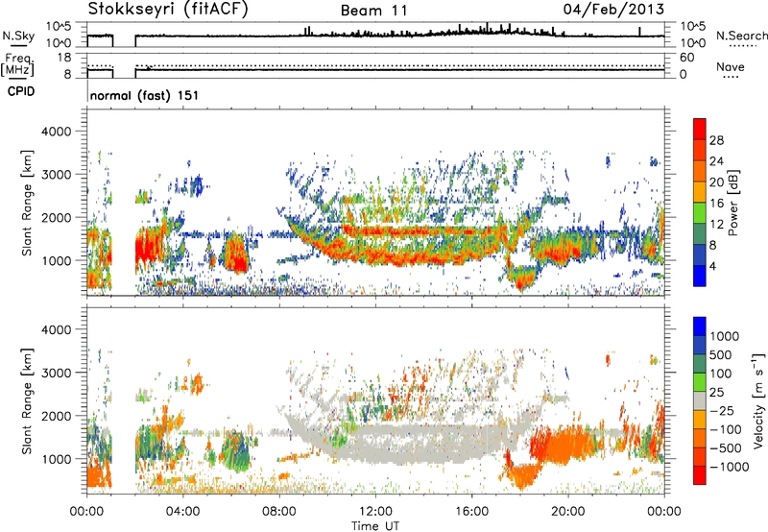Viewport: 768px width, 532px height.
Task: Click the 4000 tick of the power panel
Action: click(x=57, y=132)
